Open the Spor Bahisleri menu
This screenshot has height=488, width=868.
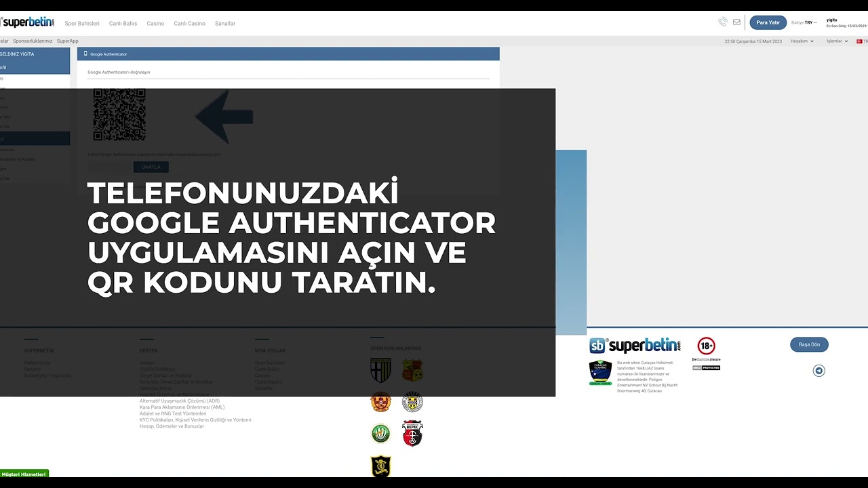[82, 24]
